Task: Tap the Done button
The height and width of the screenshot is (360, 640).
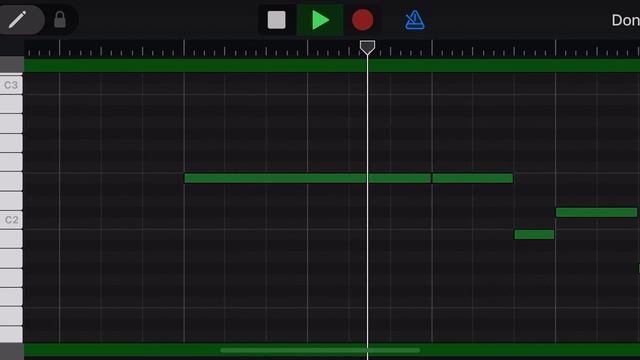Action: [625, 20]
